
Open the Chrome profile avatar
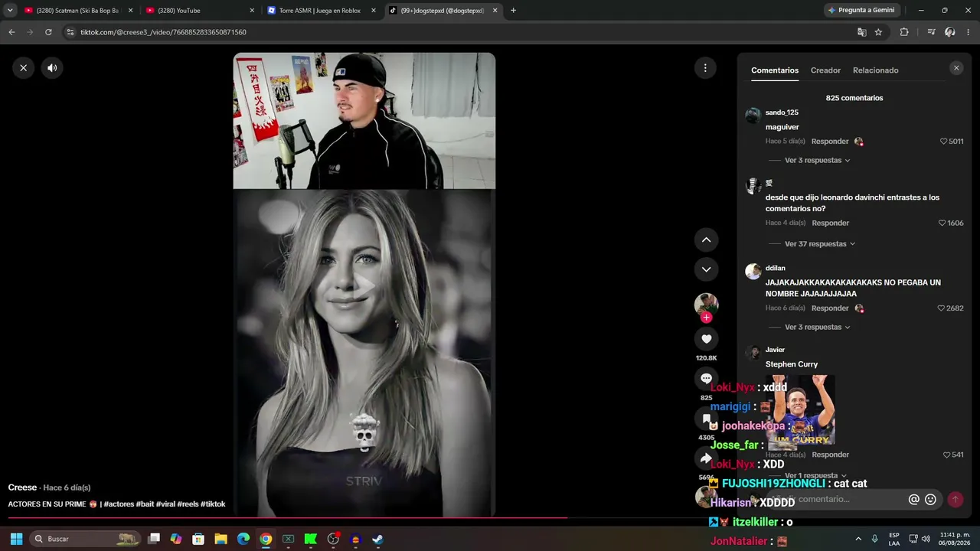tap(950, 32)
